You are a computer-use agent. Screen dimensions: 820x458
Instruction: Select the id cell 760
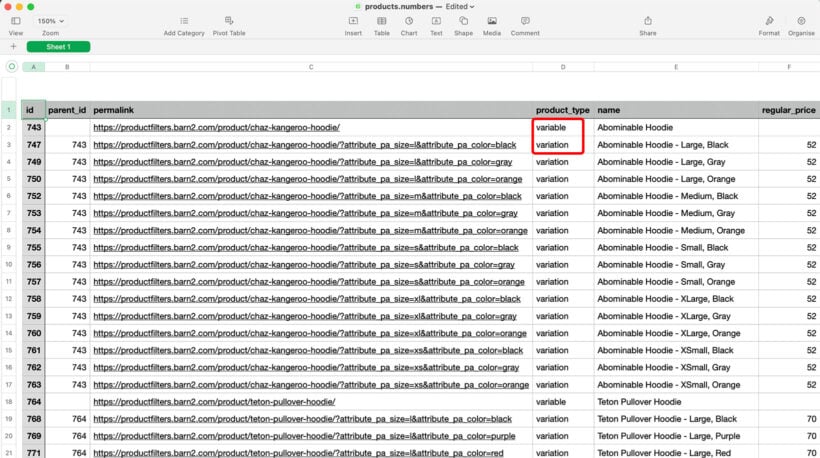pyautogui.click(x=33, y=333)
